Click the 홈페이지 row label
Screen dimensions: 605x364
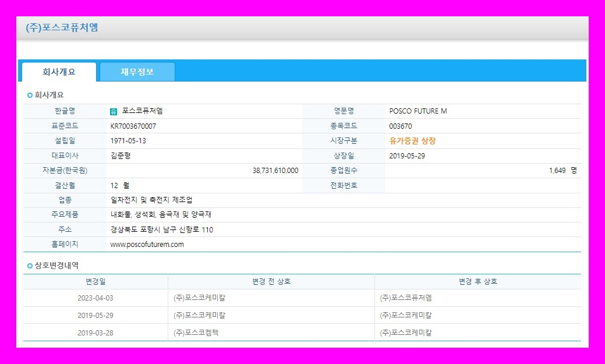pyautogui.click(x=65, y=245)
